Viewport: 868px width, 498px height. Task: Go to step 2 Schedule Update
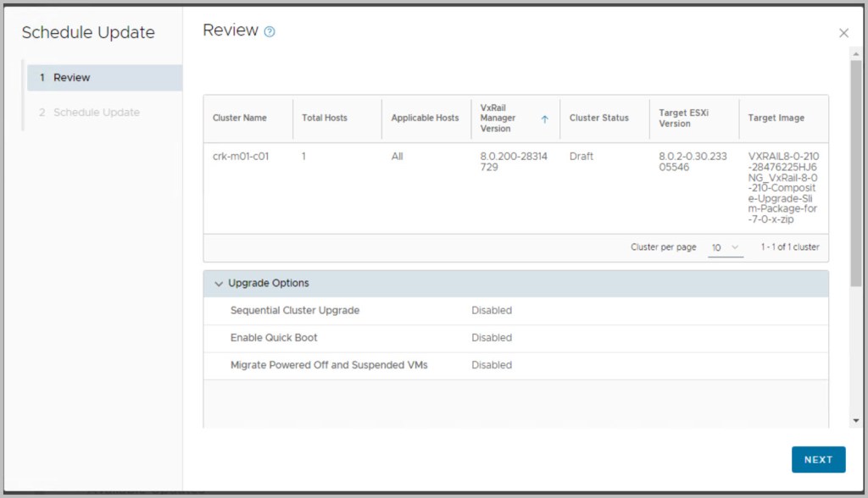96,113
